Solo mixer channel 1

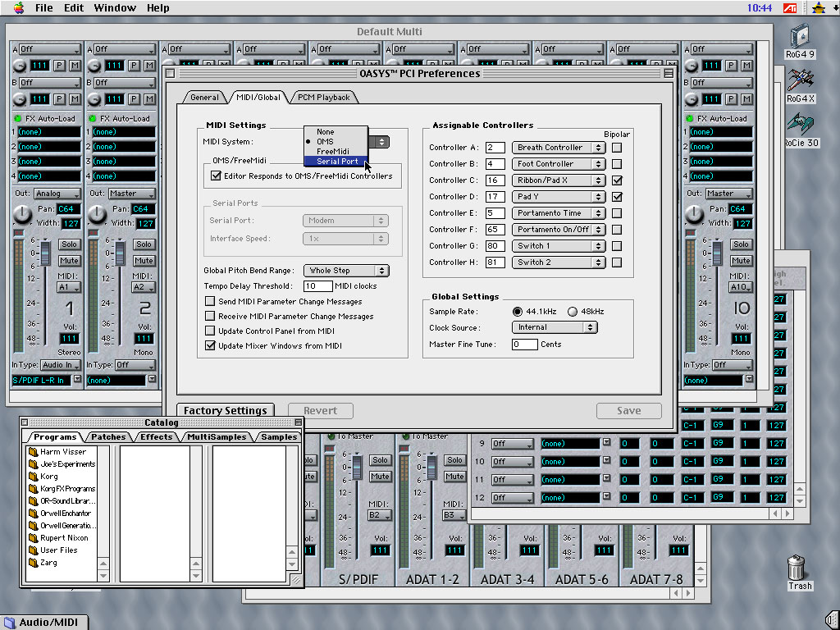[69, 244]
